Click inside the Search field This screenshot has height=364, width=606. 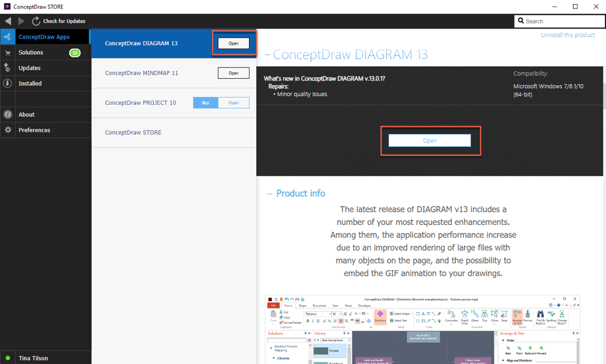pyautogui.click(x=560, y=21)
